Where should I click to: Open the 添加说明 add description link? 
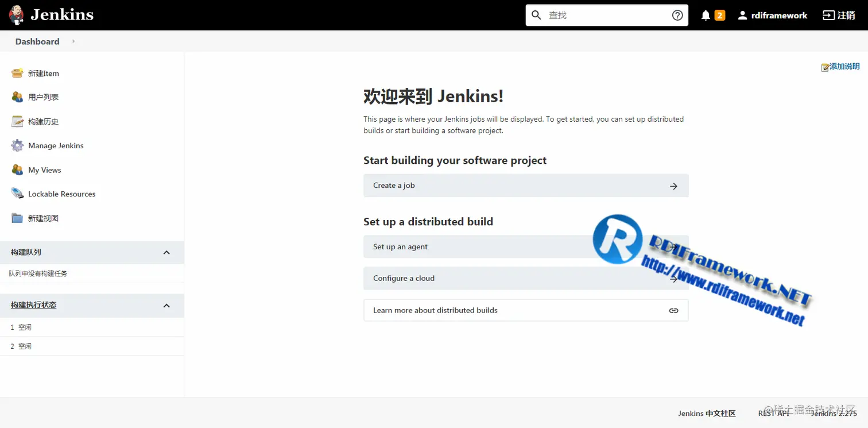840,66
